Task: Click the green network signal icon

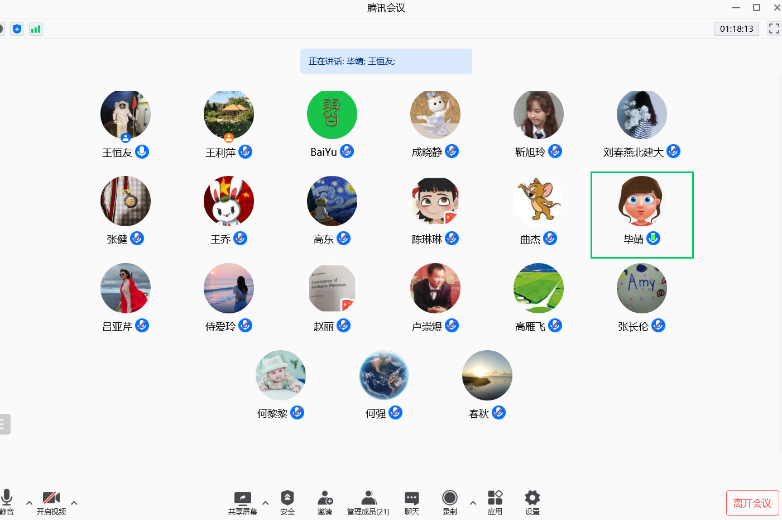Action: pos(36,29)
